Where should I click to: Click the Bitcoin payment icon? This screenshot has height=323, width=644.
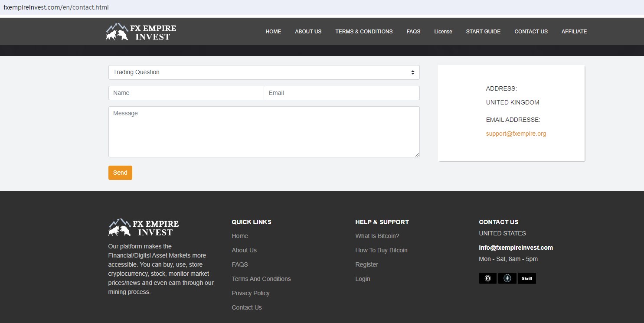(x=487, y=278)
